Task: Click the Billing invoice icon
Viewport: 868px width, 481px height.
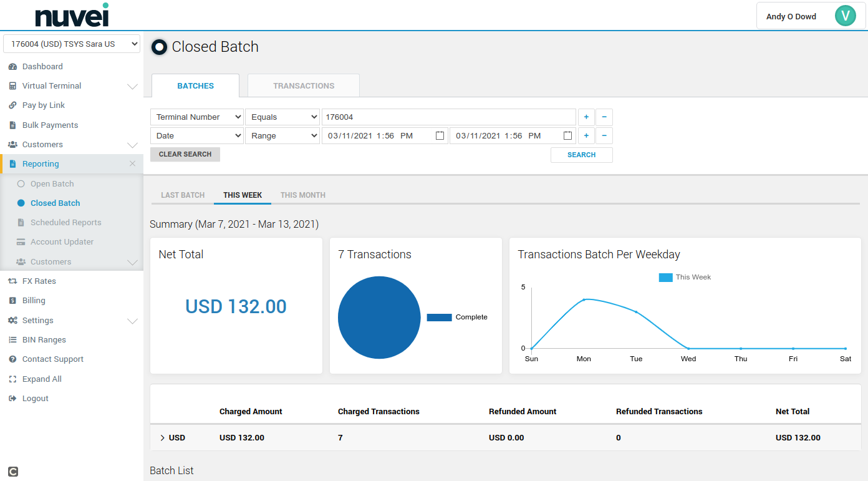Action: tap(12, 301)
